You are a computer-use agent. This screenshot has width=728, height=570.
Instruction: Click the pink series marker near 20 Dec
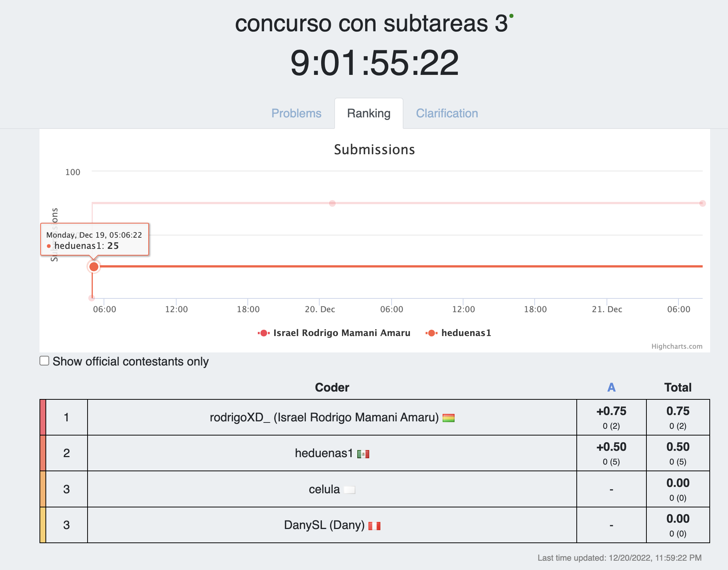coord(332,203)
